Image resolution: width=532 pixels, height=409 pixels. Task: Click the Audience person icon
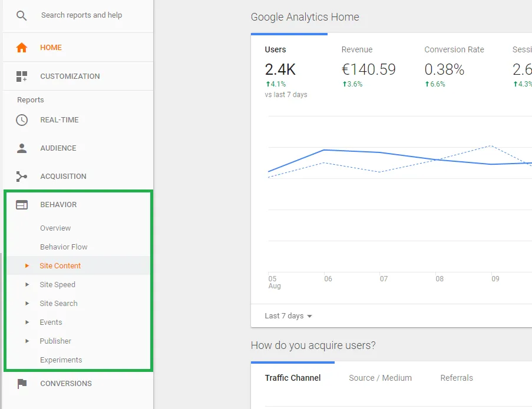[x=22, y=148]
